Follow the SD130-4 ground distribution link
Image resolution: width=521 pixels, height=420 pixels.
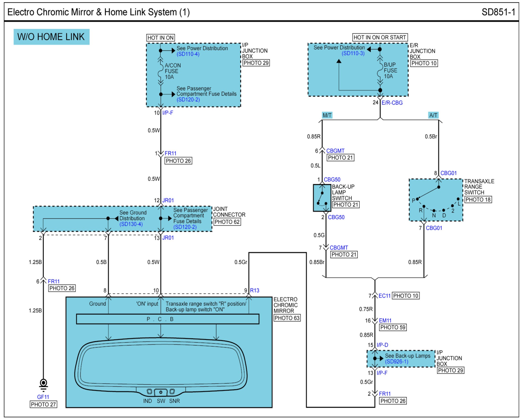[x=131, y=224]
